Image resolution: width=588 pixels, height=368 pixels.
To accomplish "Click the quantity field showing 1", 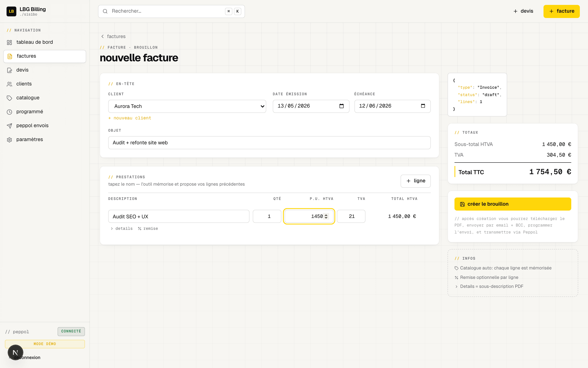I will (x=267, y=216).
